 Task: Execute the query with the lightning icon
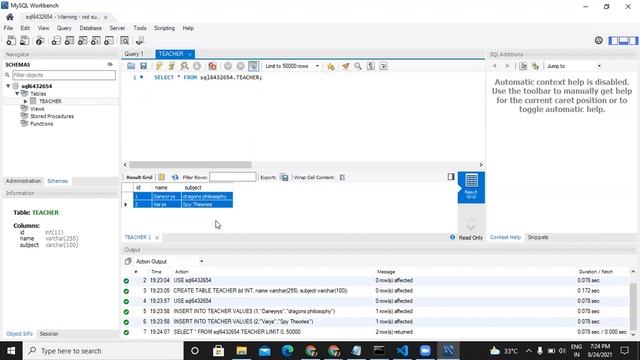coord(159,66)
